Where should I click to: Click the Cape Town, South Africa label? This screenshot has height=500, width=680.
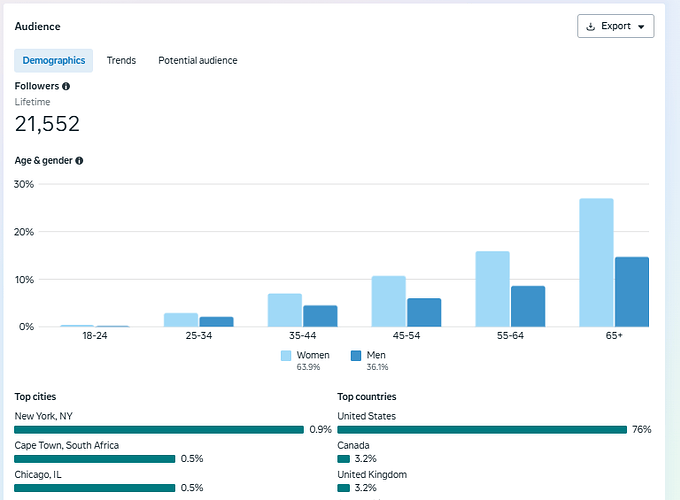click(67, 445)
